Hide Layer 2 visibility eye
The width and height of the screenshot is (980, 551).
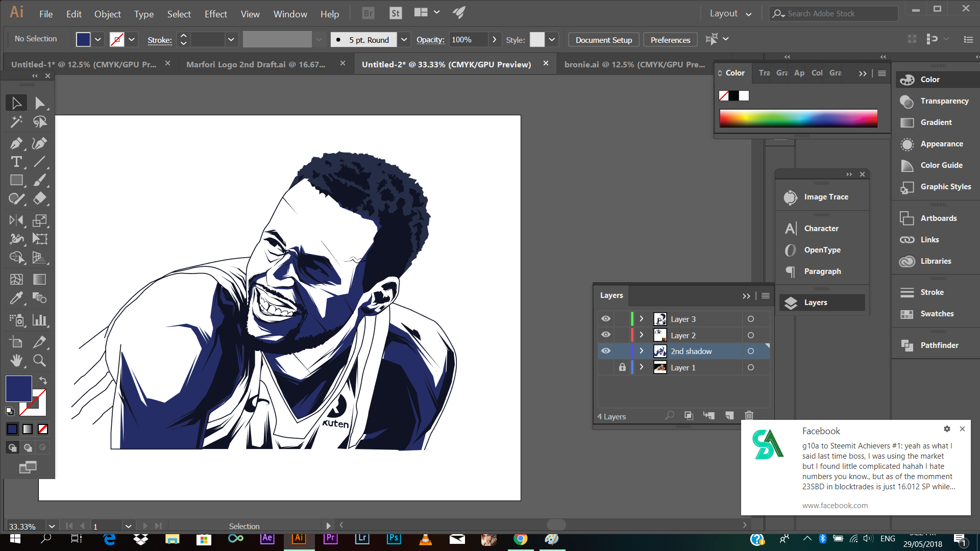point(606,335)
